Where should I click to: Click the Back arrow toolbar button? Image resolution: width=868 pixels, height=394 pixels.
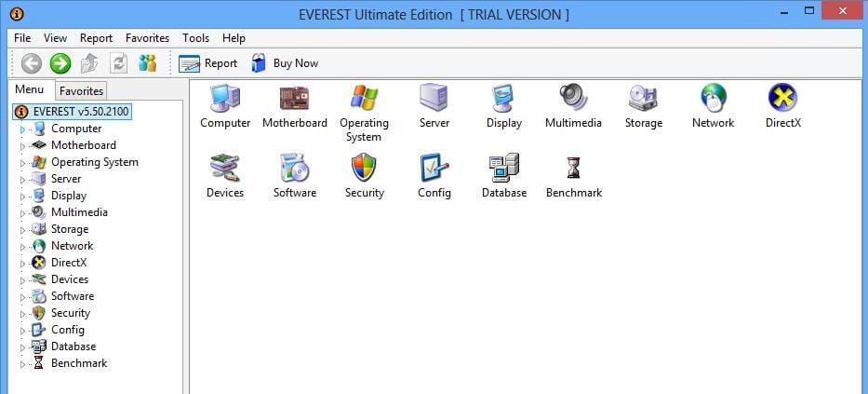[x=31, y=63]
